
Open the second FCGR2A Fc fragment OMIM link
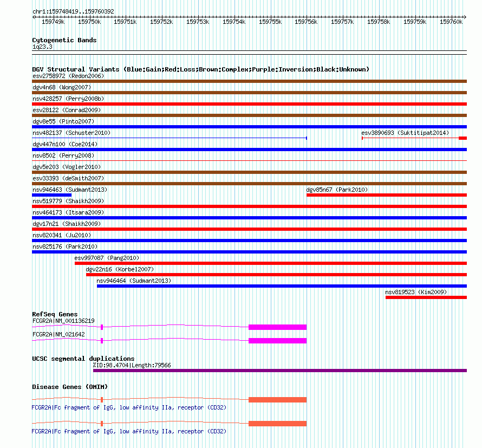129,431
